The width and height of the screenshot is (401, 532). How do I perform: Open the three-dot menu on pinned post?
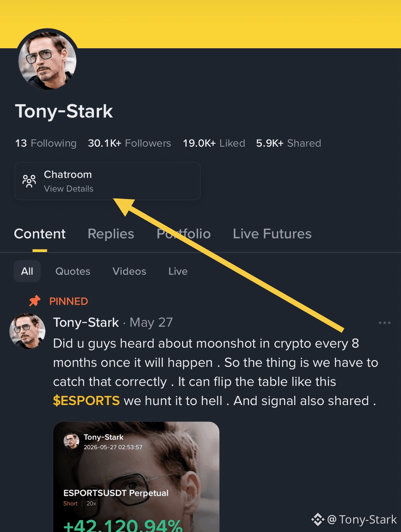[385, 322]
